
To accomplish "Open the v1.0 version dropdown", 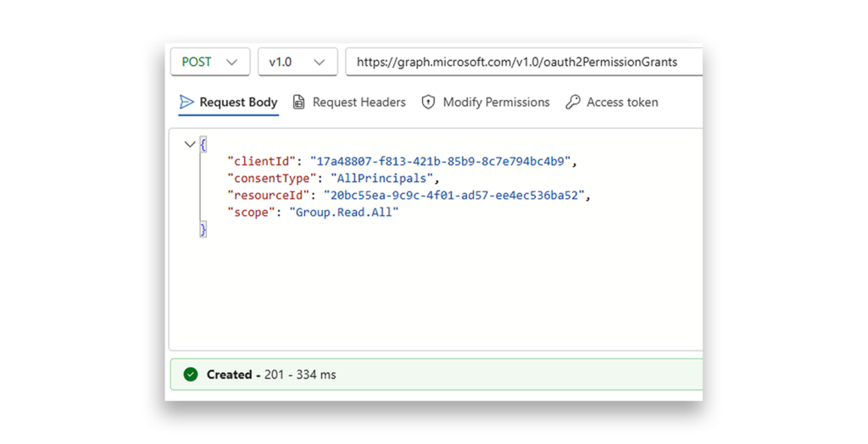I will click(298, 62).
